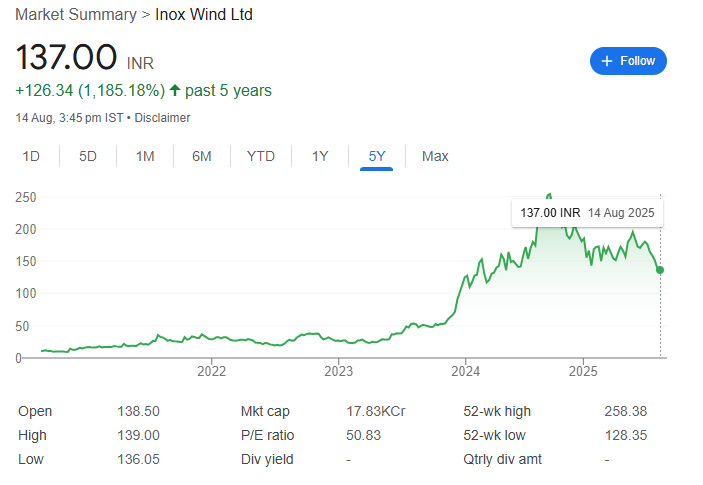Click the 52-wk high value 258.38
Image resolution: width=703 pixels, height=485 pixels.
point(625,411)
